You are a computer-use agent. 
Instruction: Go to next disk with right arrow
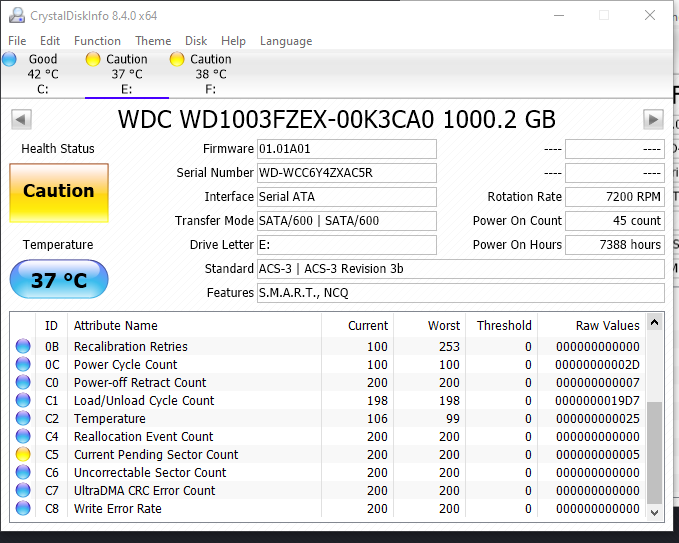point(653,119)
